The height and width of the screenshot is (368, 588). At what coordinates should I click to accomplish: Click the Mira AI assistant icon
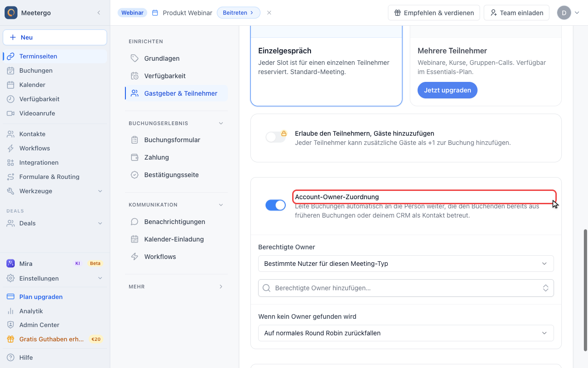click(x=11, y=264)
